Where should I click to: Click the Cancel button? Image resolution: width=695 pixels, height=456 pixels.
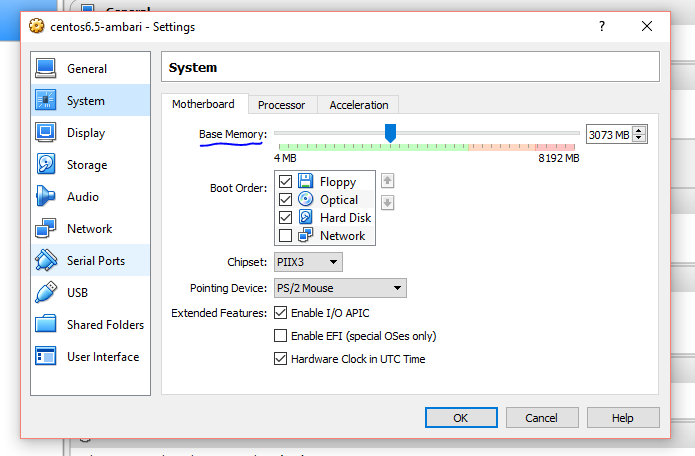tap(542, 417)
